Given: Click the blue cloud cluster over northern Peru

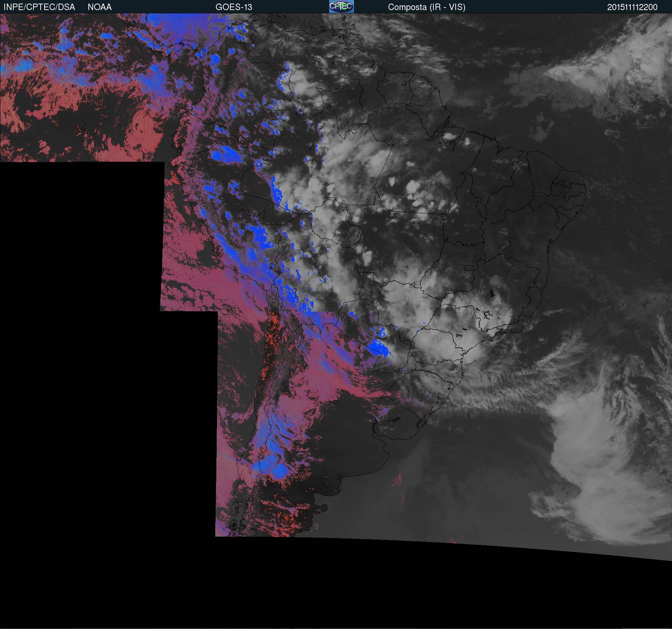Looking at the screenshot, I should (x=226, y=155).
